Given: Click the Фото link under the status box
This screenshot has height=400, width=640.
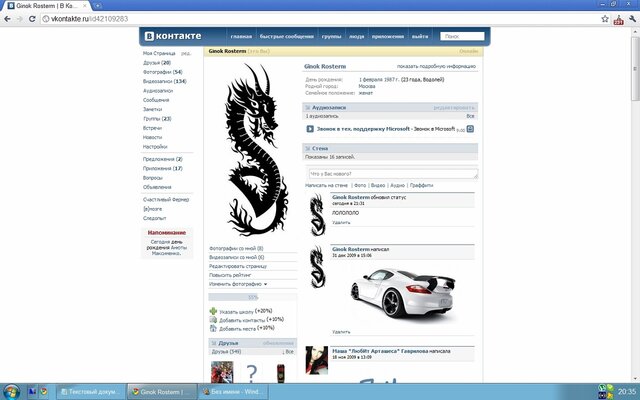Looking at the screenshot, I should click(x=360, y=185).
